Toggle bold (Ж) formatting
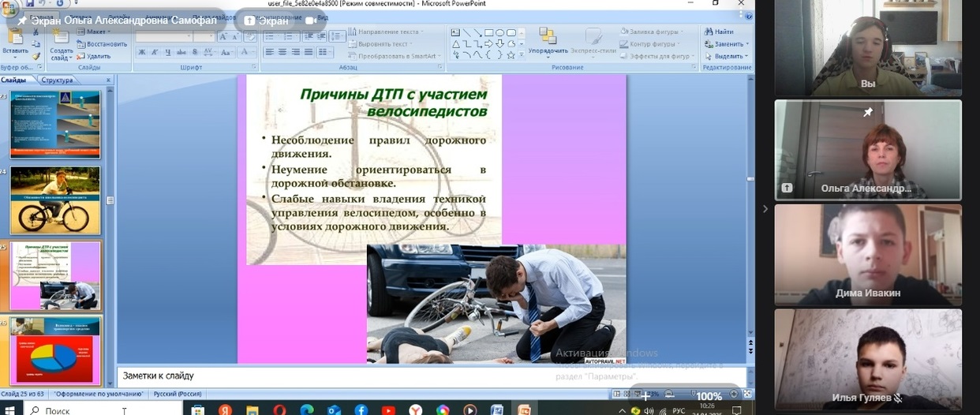 point(142,52)
